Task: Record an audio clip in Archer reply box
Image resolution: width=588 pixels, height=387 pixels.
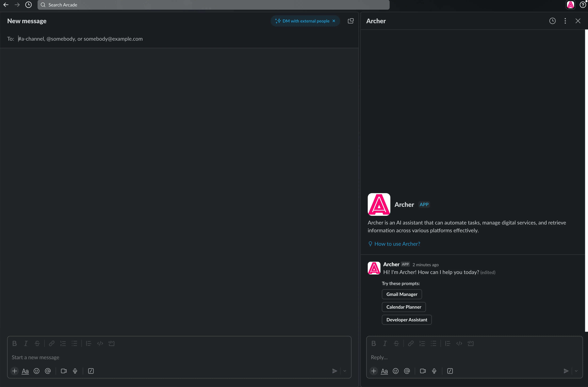Action: pyautogui.click(x=434, y=371)
